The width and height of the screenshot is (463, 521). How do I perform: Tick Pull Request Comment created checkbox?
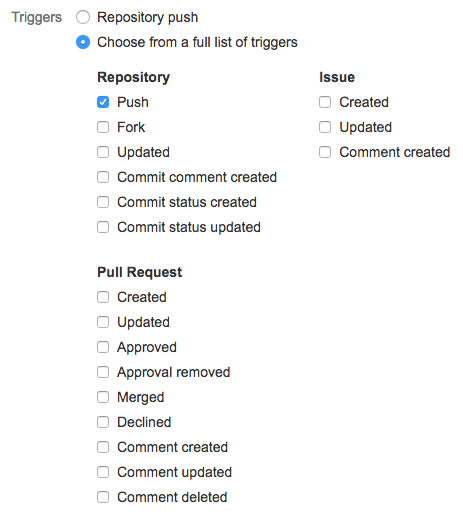click(x=103, y=447)
